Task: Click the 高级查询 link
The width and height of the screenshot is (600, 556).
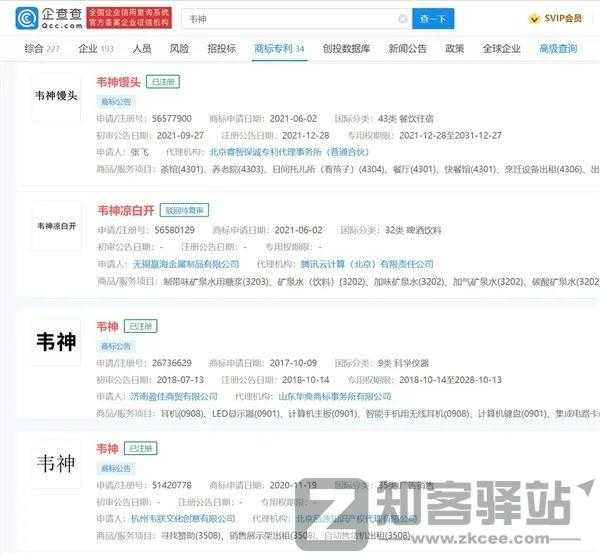Action: click(x=558, y=49)
